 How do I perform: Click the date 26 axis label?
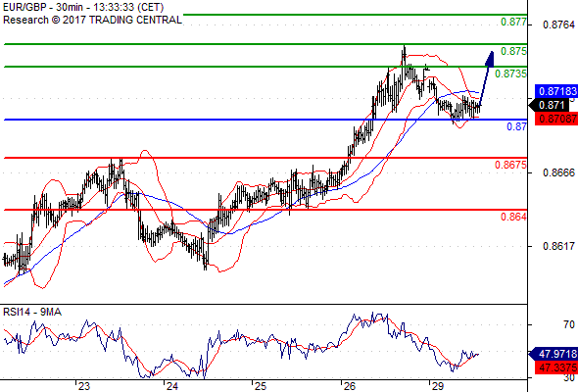click(x=349, y=386)
